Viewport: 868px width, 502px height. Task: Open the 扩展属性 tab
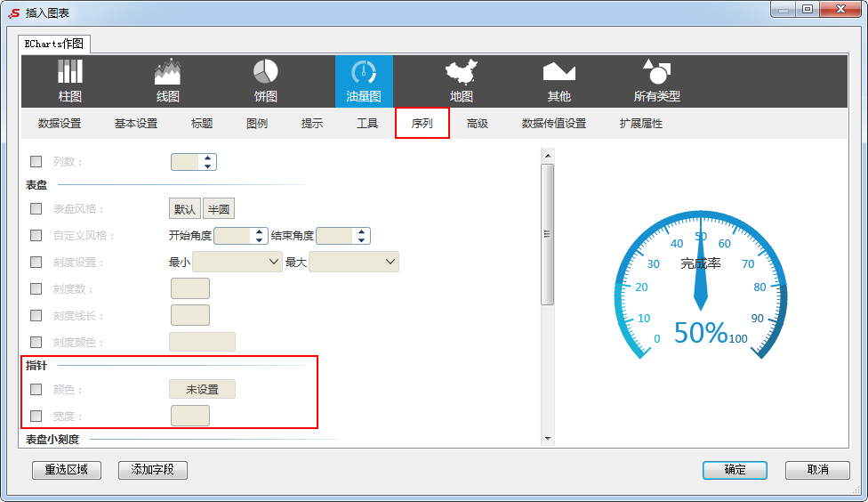[641, 123]
